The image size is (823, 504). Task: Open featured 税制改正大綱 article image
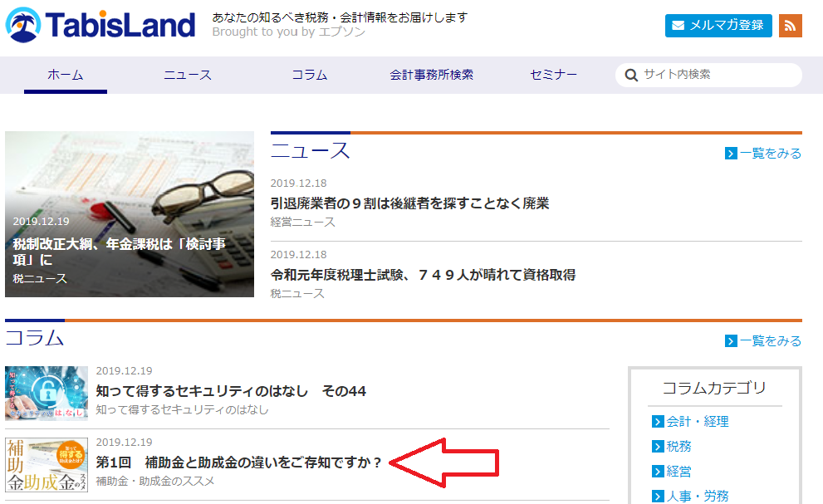130,213
